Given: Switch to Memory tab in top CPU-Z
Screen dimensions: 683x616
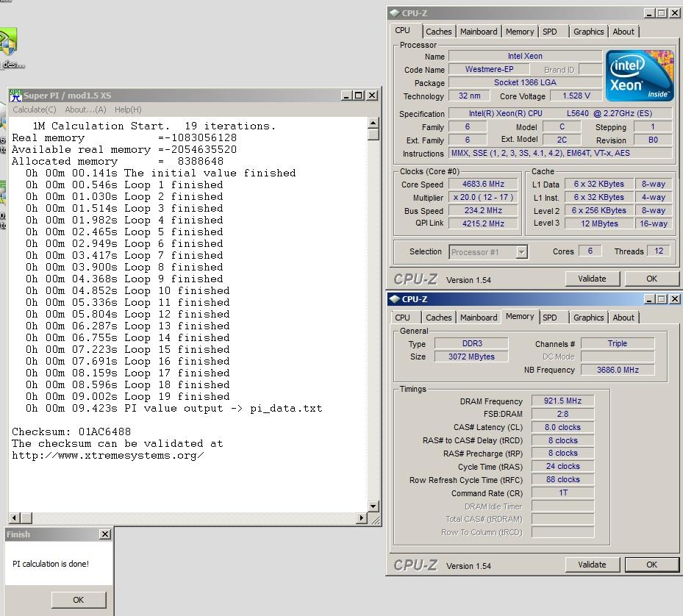Looking at the screenshot, I should point(520,32).
